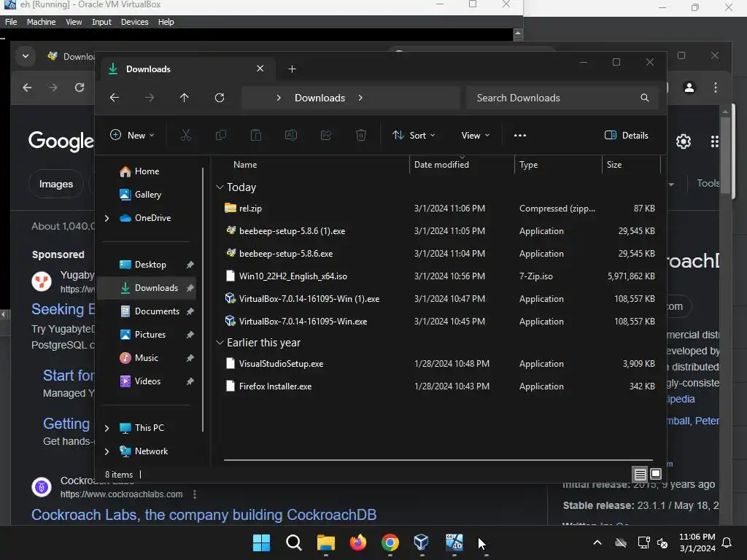Open VirtualBox Input menu
The width and height of the screenshot is (747, 560).
pos(101,22)
